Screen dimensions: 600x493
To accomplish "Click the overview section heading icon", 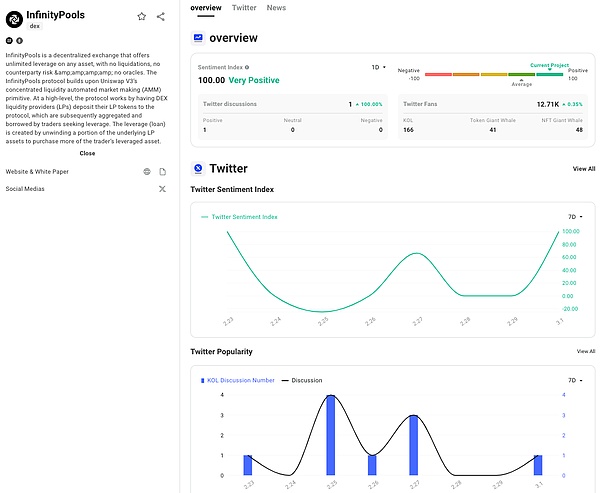I will [x=198, y=38].
